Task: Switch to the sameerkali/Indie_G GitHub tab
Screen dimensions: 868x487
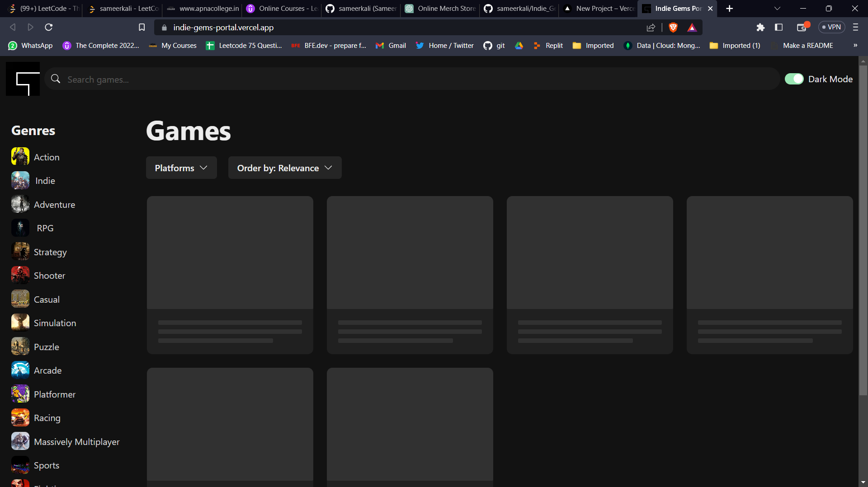Action: [x=519, y=9]
